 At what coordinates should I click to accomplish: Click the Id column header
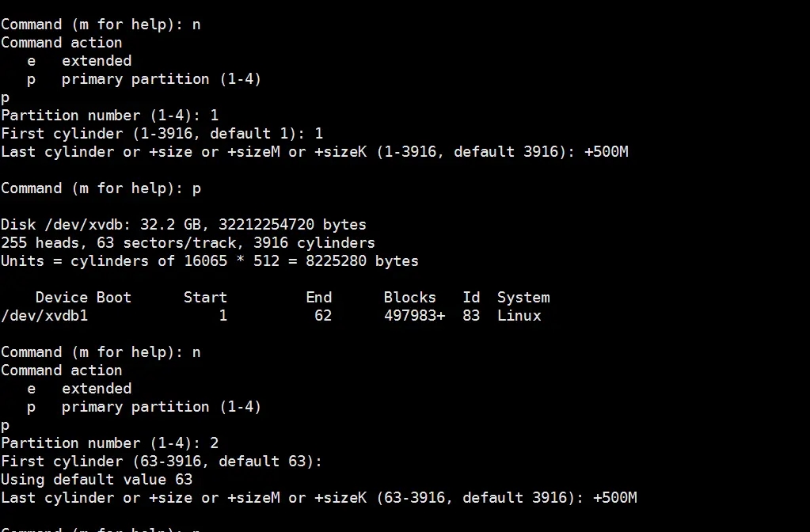pyautogui.click(x=471, y=298)
